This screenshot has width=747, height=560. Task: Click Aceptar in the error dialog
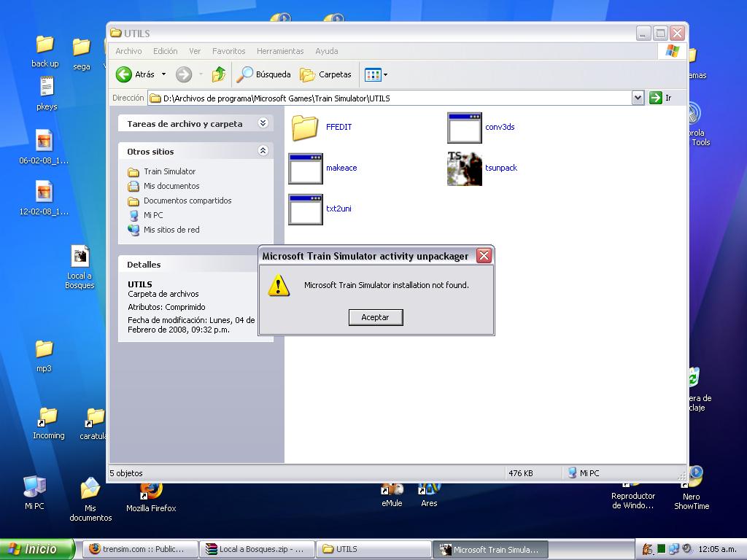tap(375, 317)
